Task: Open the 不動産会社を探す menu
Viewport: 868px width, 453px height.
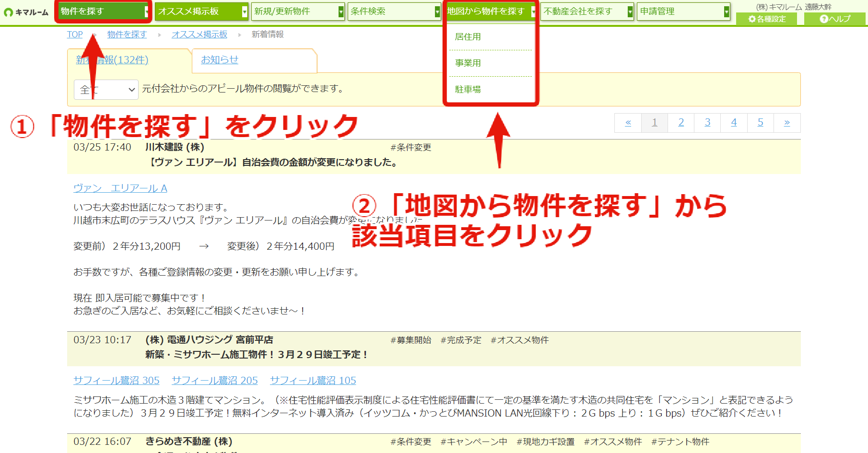Action: [587, 11]
